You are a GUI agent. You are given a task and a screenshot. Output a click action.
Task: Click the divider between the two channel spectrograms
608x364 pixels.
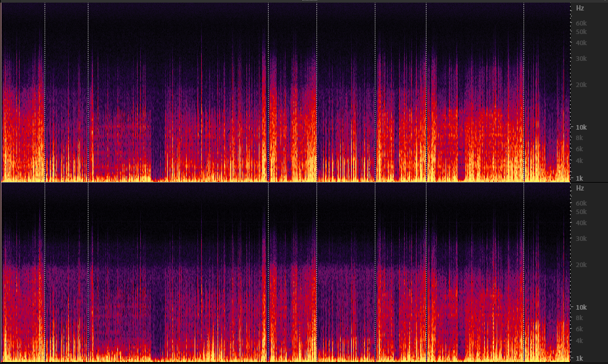pyautogui.click(x=285, y=182)
